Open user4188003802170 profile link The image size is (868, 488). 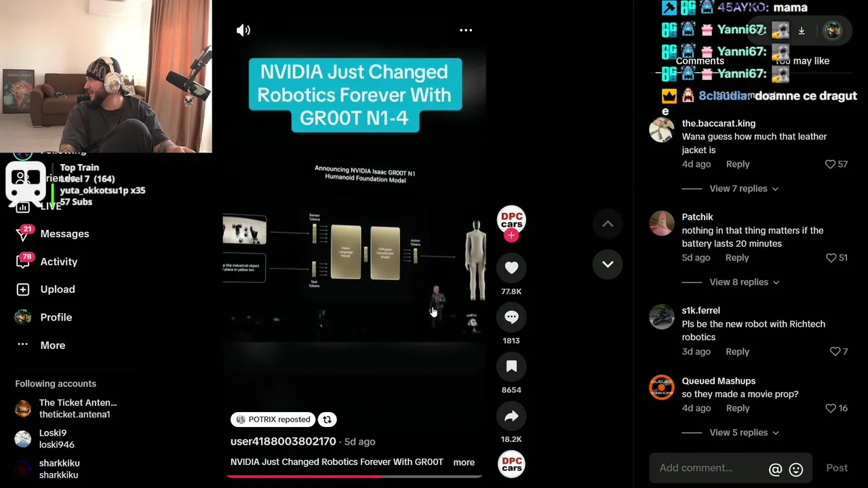283,441
